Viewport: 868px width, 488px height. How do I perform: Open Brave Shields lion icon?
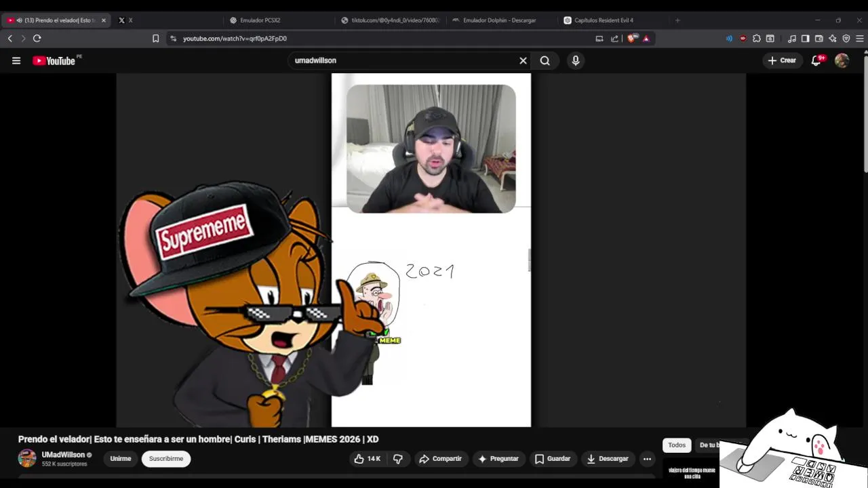(632, 39)
